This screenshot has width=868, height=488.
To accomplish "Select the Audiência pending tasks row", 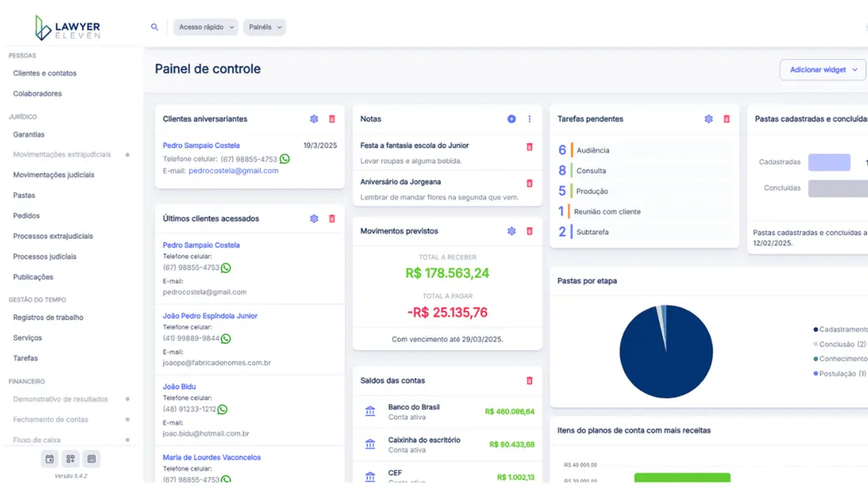I will point(644,150).
